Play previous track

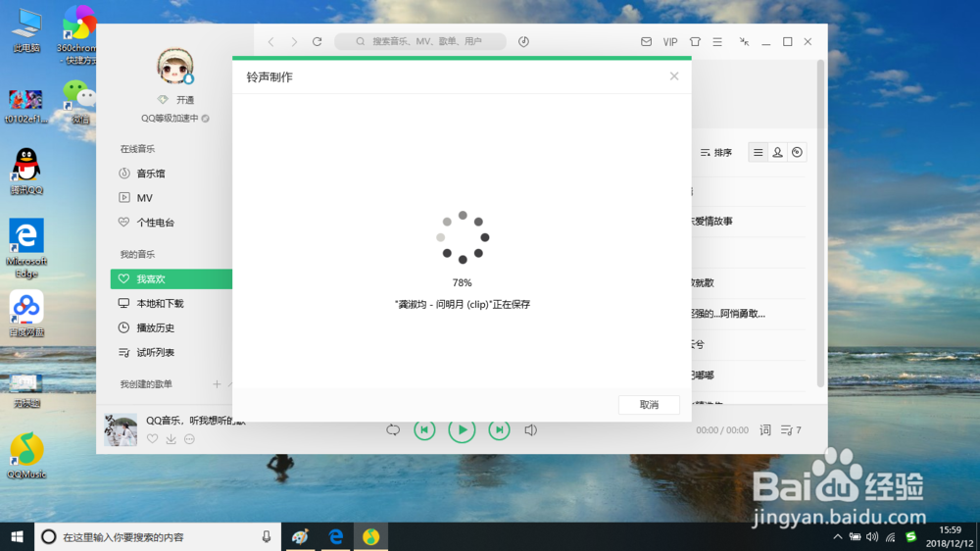pos(424,430)
